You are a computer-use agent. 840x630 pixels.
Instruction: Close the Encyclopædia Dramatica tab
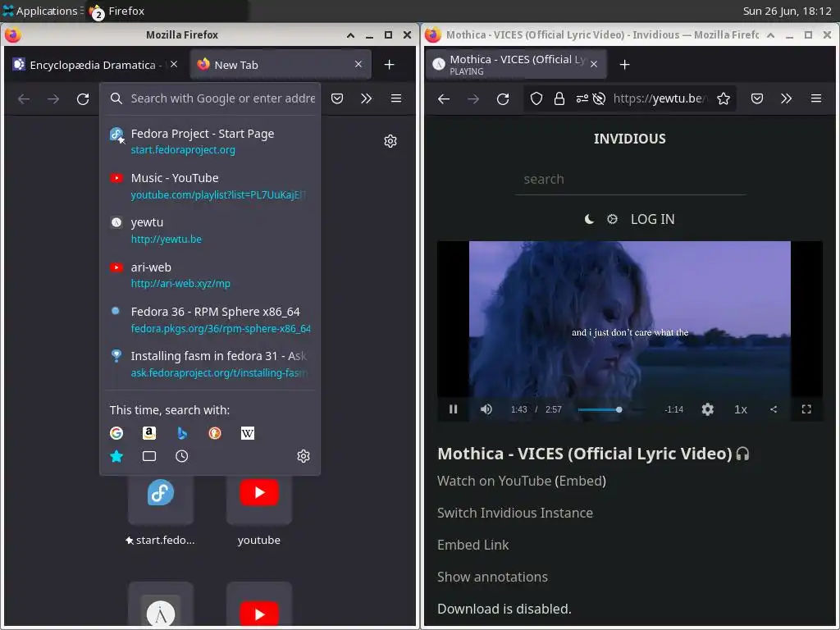coord(174,64)
